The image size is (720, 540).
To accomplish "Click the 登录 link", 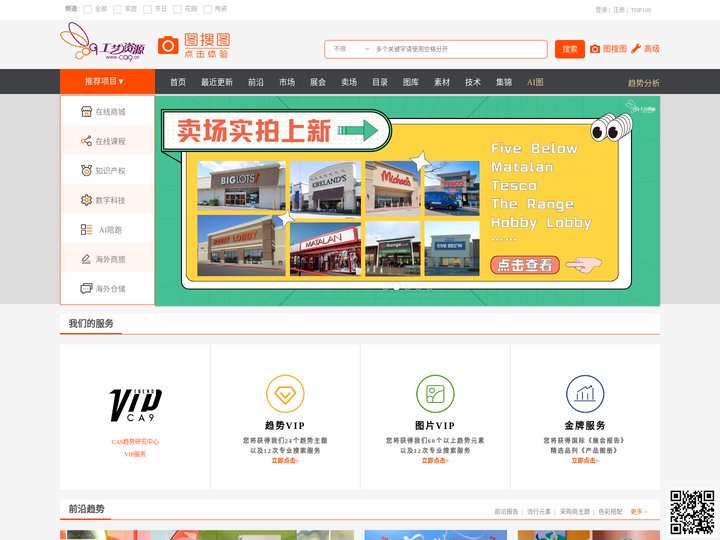I will tap(601, 10).
